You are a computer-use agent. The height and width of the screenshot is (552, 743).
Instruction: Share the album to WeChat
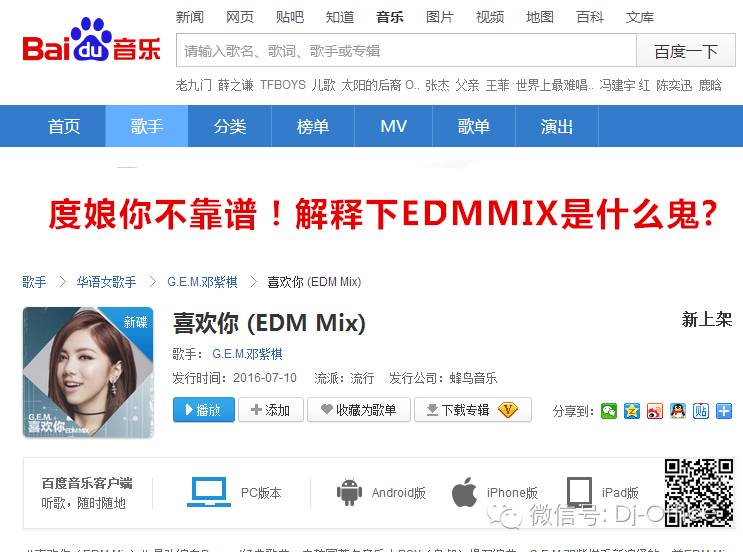point(608,411)
